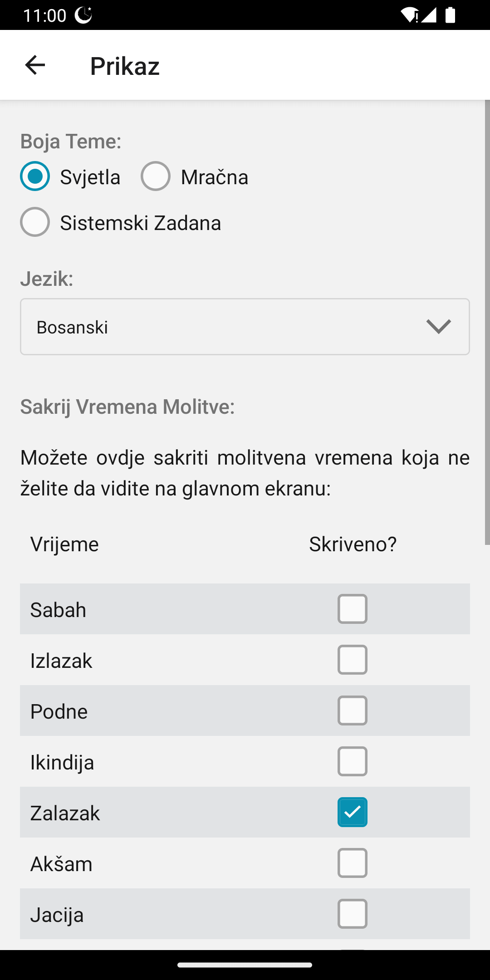Tick the Podne checkbox
The width and height of the screenshot is (490, 980).
point(352,710)
